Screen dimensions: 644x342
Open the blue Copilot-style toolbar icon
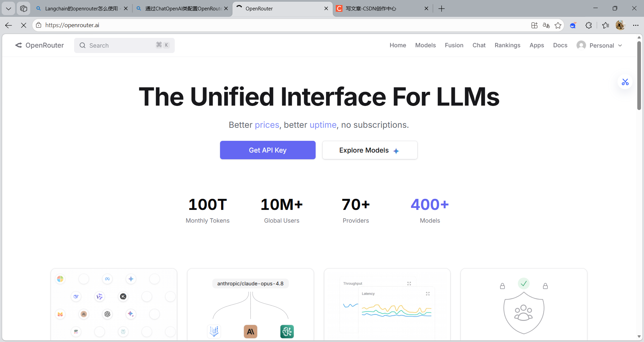pos(573,25)
